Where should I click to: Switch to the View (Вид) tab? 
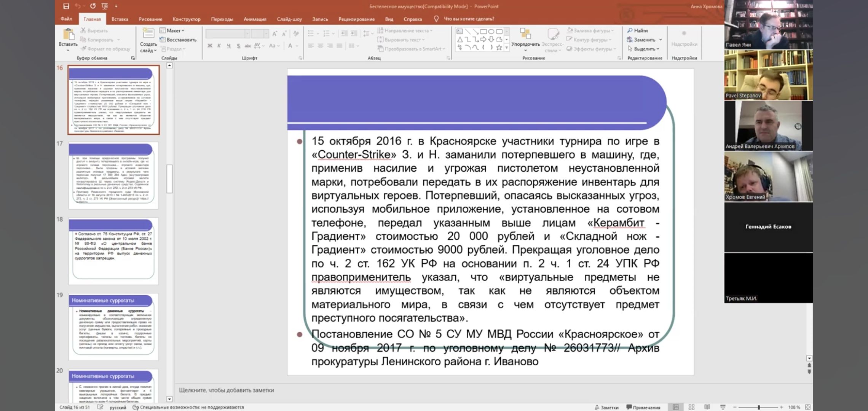pos(389,19)
